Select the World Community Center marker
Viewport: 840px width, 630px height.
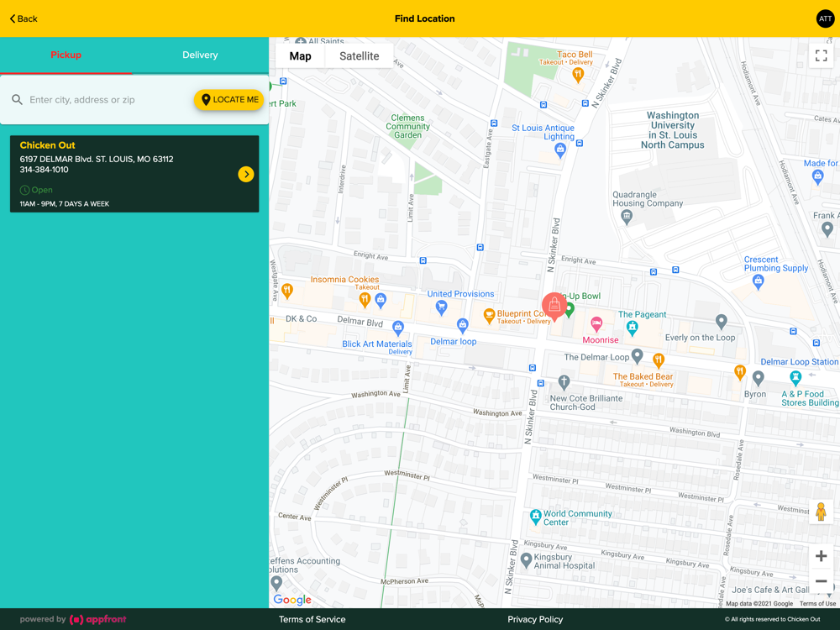(x=535, y=517)
